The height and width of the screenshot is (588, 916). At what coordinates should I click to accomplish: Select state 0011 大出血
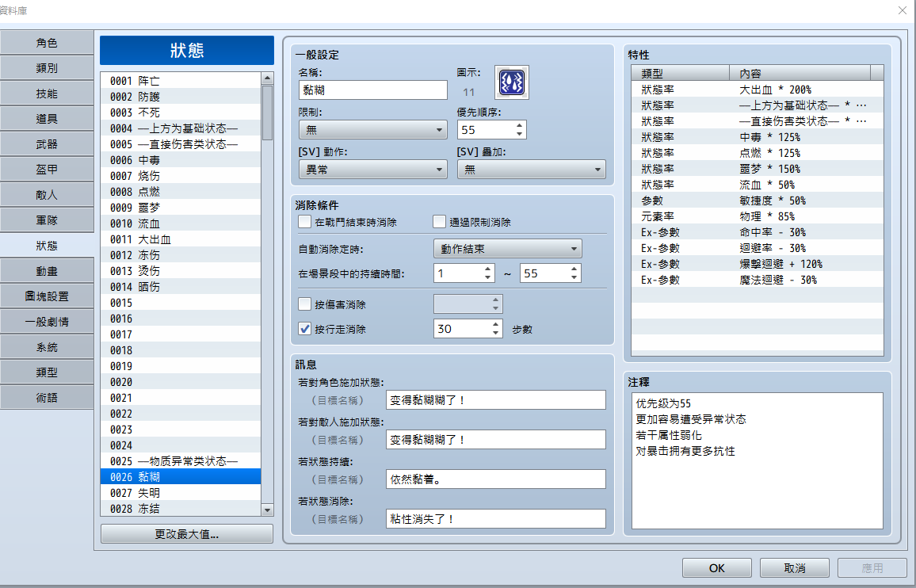(x=181, y=239)
